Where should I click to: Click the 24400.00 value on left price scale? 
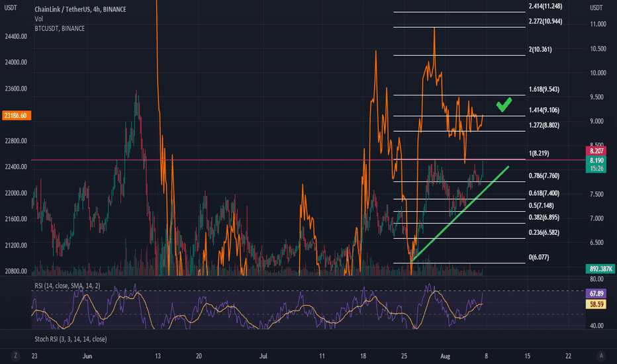16,36
